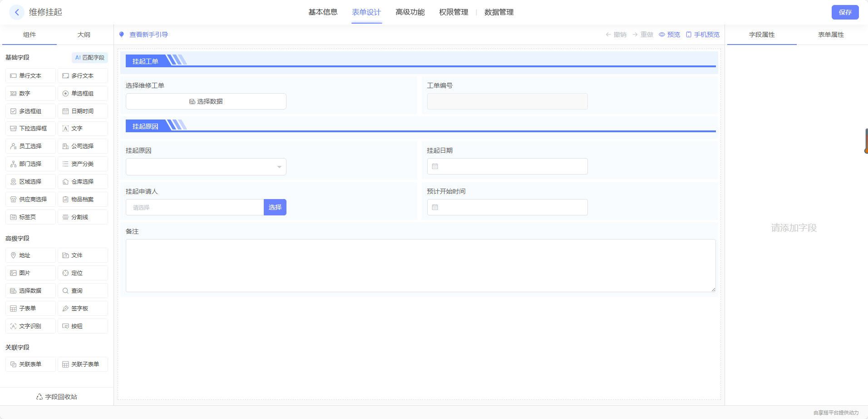Screen dimensions: 868x419
Task: Open the 预计开始时间 date picker
Action: pos(507,207)
